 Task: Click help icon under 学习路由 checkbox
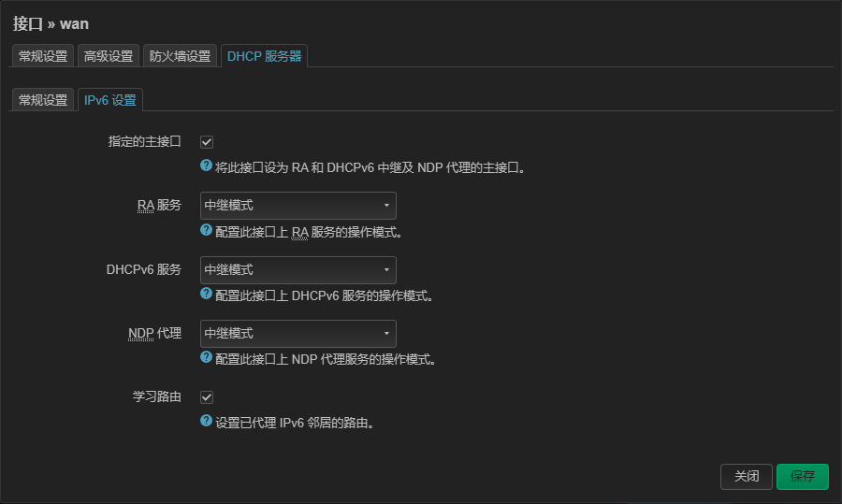(207, 421)
